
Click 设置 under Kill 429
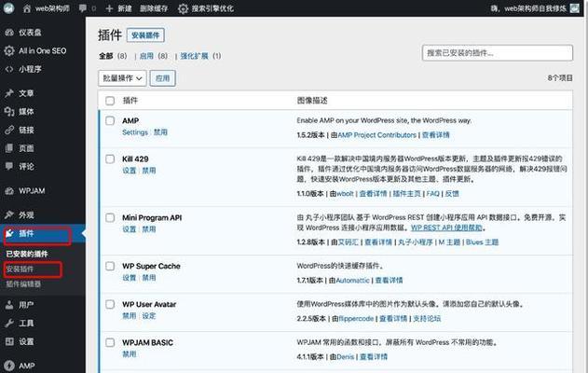click(x=129, y=171)
